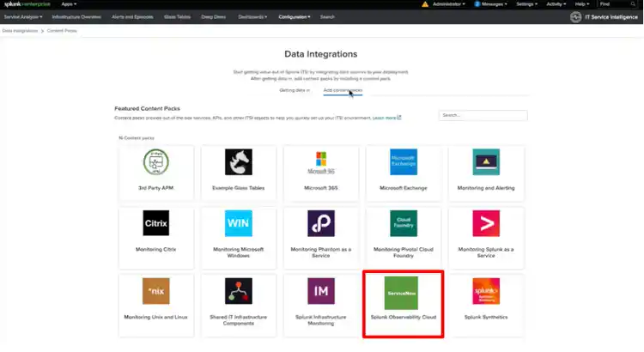Screen dimensions: 644x352
Task: Select the Splunk Synthetics pack icon
Action: [x=485, y=291]
